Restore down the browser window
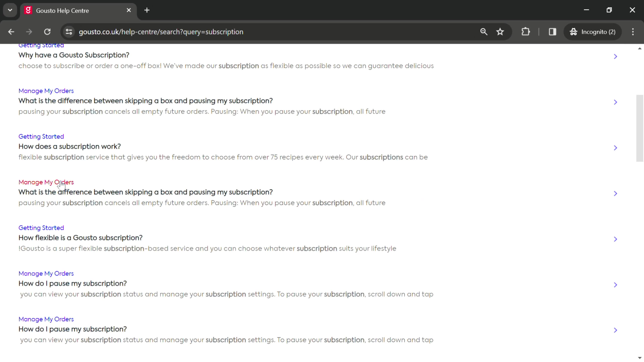This screenshot has height=362, width=644. (609, 10)
